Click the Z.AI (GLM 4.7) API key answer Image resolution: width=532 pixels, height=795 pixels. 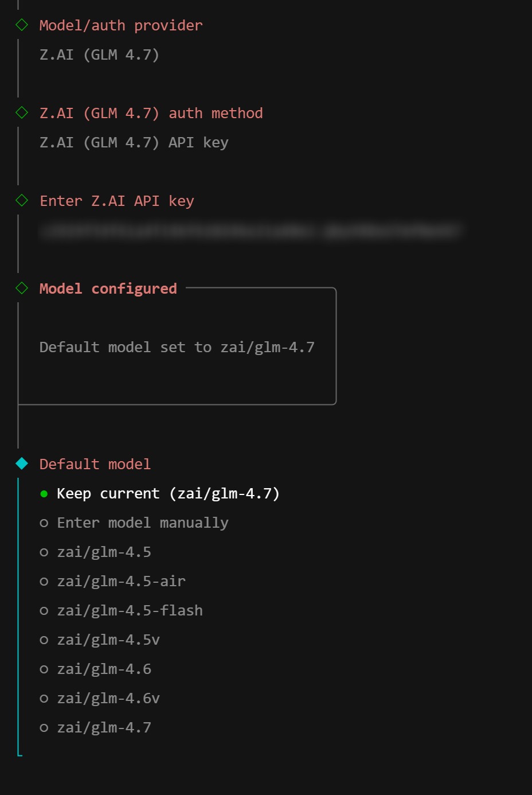click(134, 142)
